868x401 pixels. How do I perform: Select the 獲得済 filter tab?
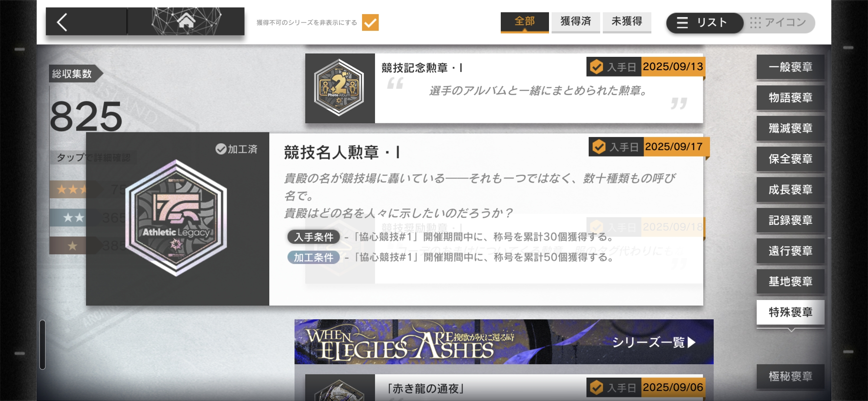click(x=576, y=22)
